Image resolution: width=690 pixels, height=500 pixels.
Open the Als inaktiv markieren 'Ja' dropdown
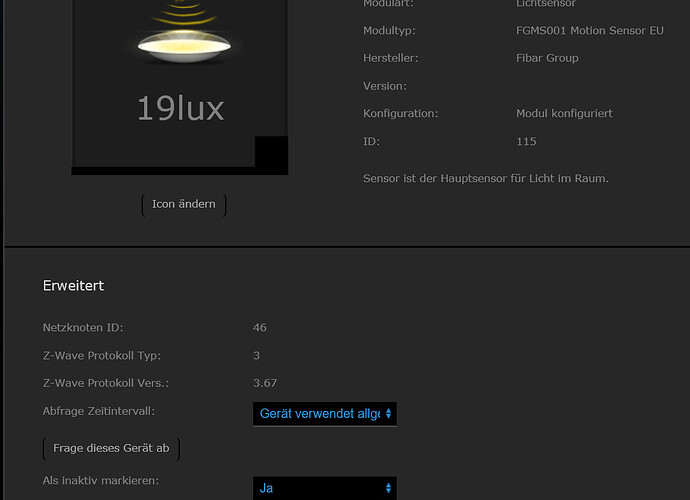coord(324,488)
